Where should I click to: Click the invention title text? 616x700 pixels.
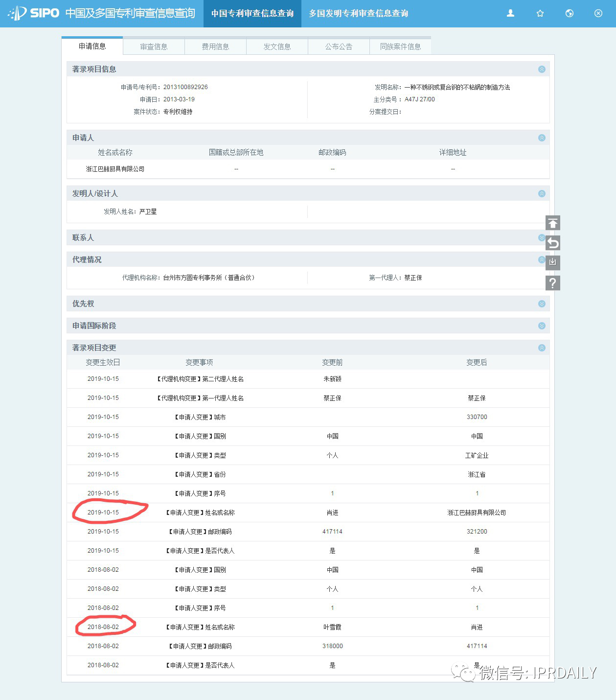457,87
